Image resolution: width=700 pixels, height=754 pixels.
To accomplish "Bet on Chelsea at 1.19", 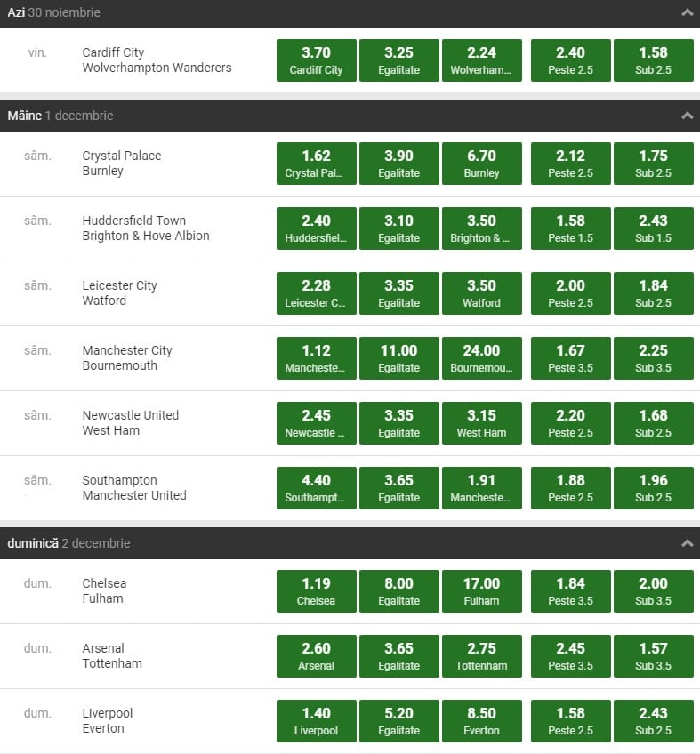I will (316, 591).
